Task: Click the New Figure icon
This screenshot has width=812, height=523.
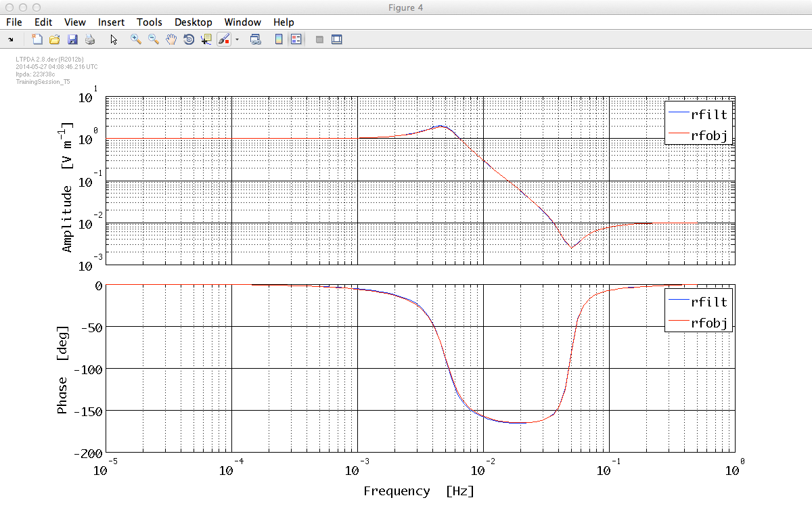Action: pyautogui.click(x=37, y=39)
